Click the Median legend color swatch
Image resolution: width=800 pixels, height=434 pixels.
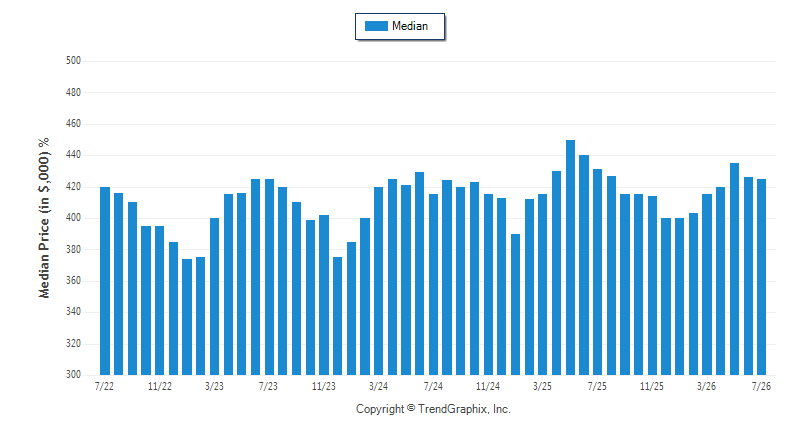pos(377,26)
